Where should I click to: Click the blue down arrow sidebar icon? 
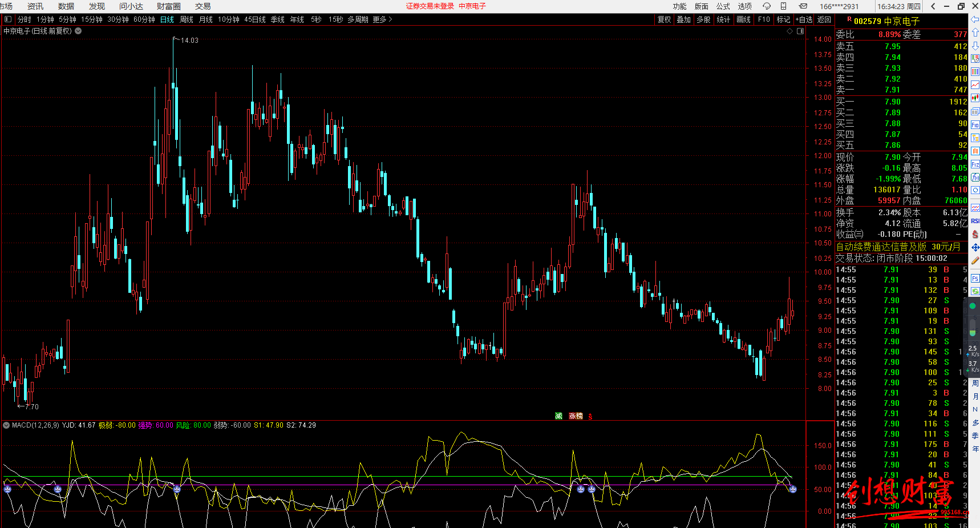975,46
